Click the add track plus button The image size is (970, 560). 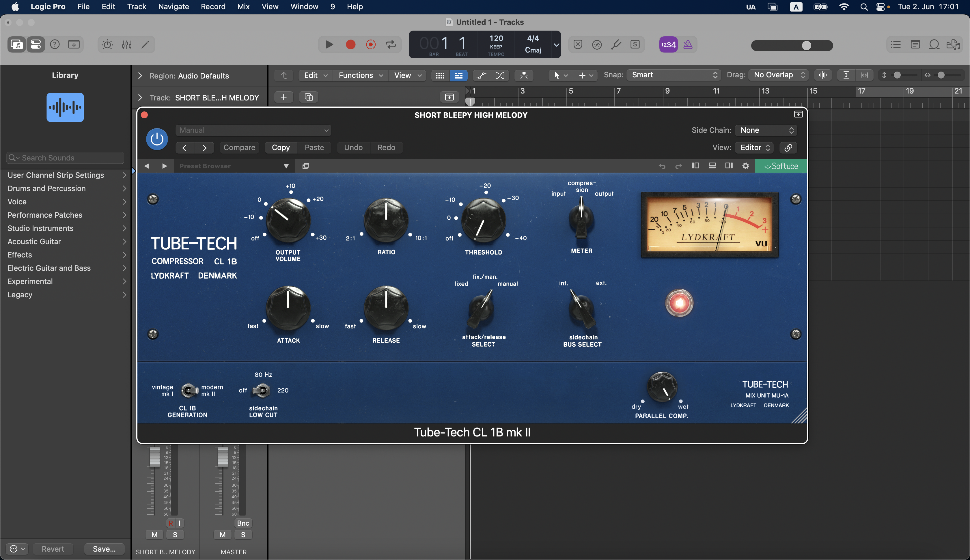[x=283, y=97]
